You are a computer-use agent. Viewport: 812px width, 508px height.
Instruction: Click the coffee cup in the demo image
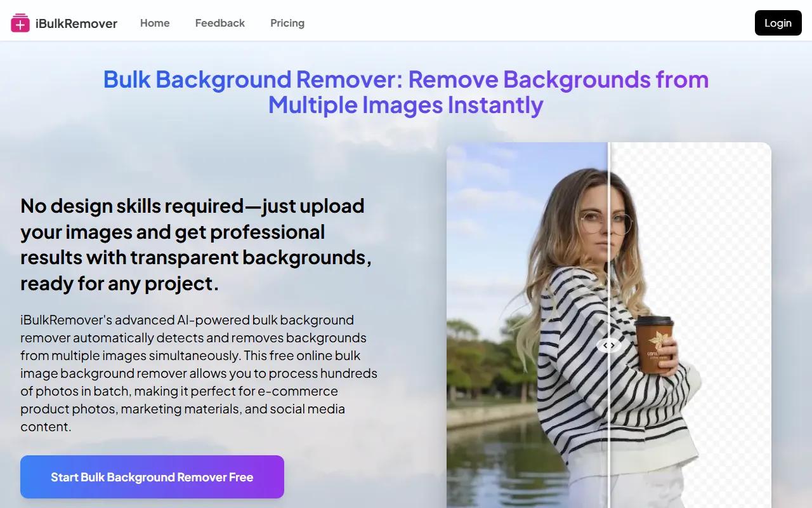click(654, 343)
